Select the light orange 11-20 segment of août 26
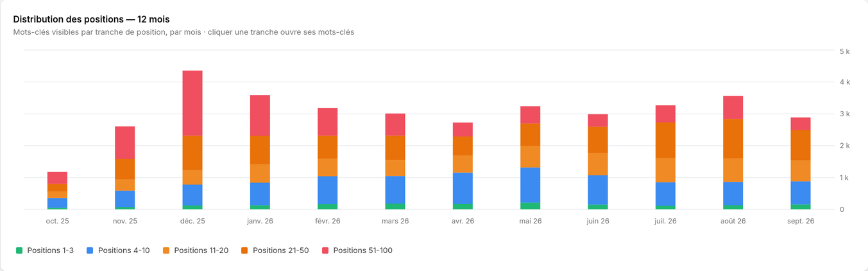This screenshot has width=868, height=271. [x=733, y=170]
